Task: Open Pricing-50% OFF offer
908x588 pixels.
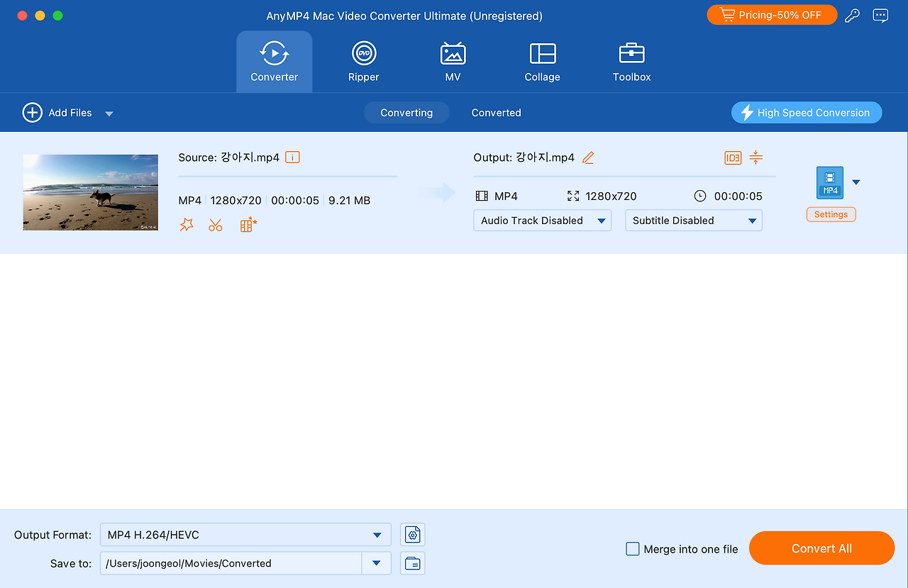Action: (x=772, y=15)
